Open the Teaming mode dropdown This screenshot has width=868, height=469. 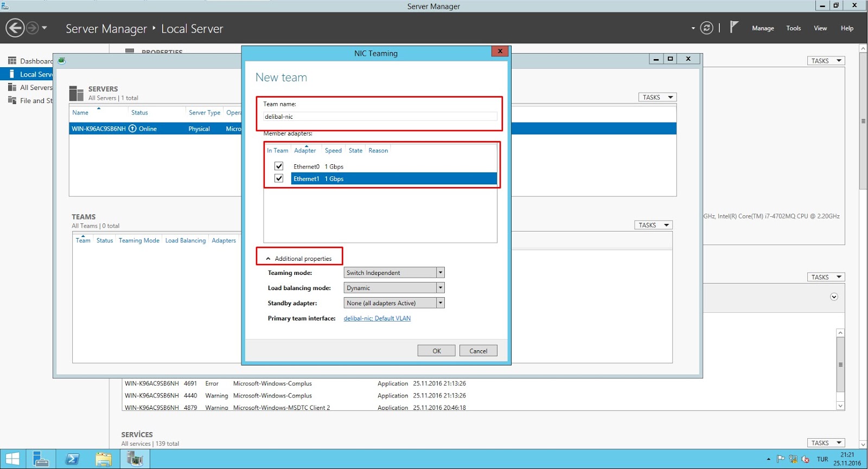click(x=440, y=273)
